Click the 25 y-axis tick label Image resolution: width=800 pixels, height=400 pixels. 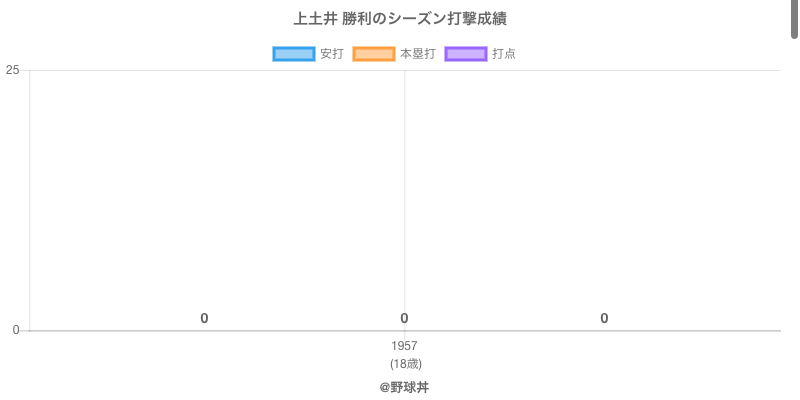(x=12, y=70)
